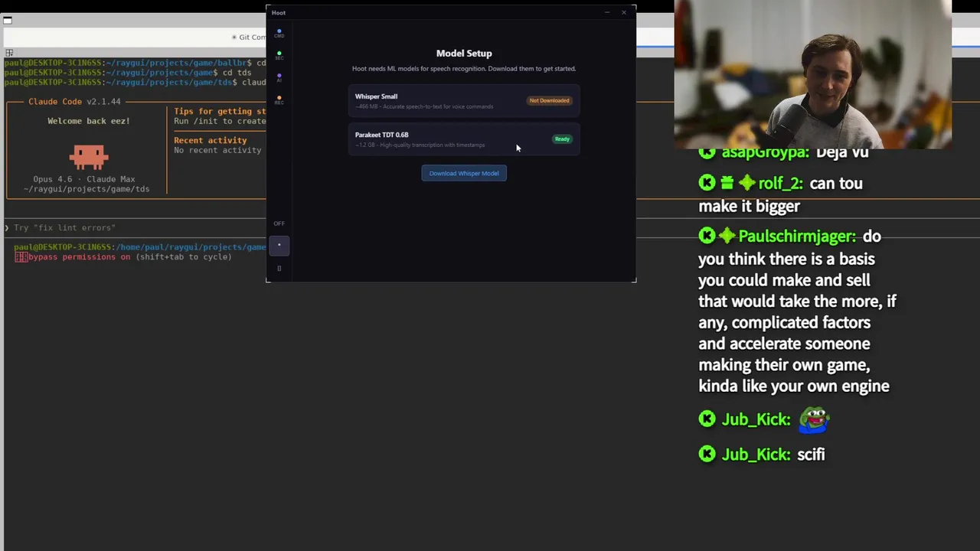Click the Kick badge beside Paulschirmjager

[x=707, y=236]
